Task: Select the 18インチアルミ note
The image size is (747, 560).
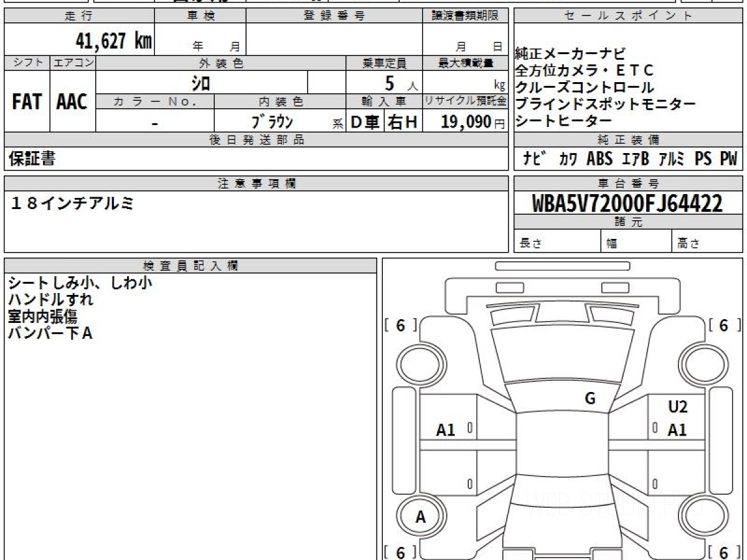Action: (x=72, y=202)
